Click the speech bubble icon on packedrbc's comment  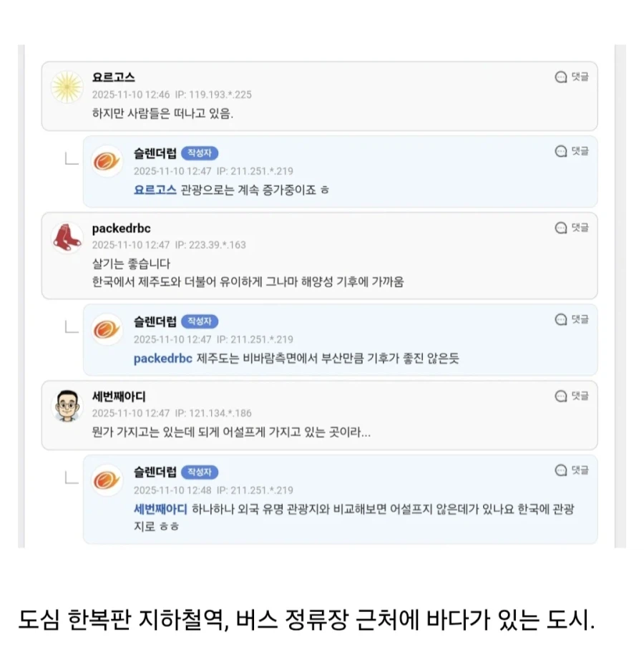(561, 228)
